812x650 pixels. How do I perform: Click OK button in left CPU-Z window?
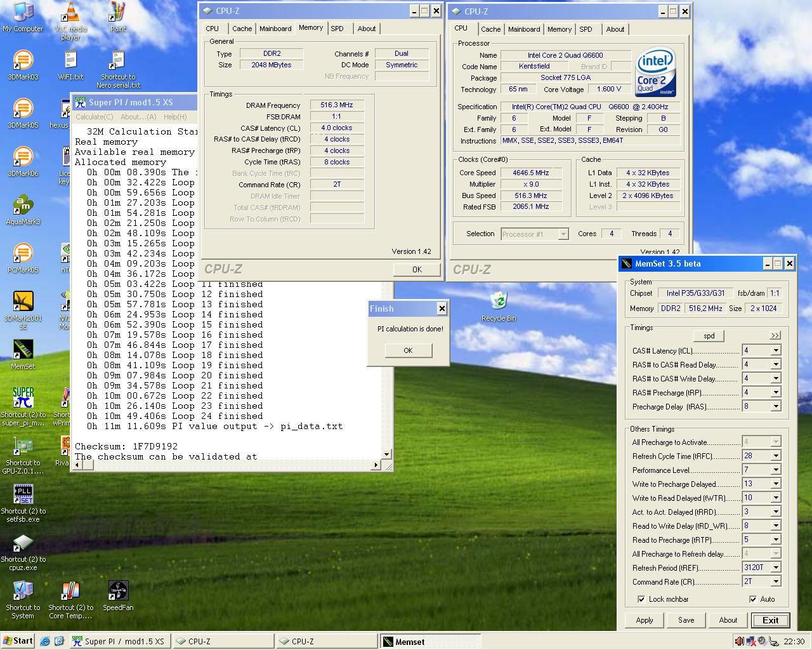tap(417, 270)
